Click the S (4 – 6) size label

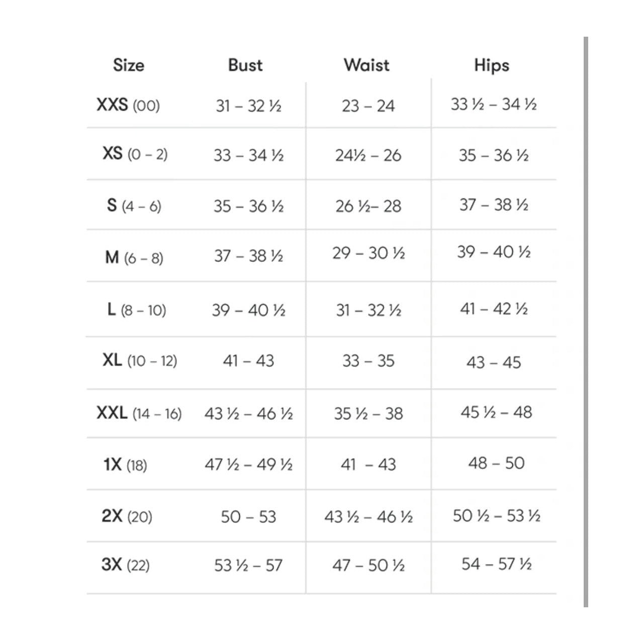(134, 206)
